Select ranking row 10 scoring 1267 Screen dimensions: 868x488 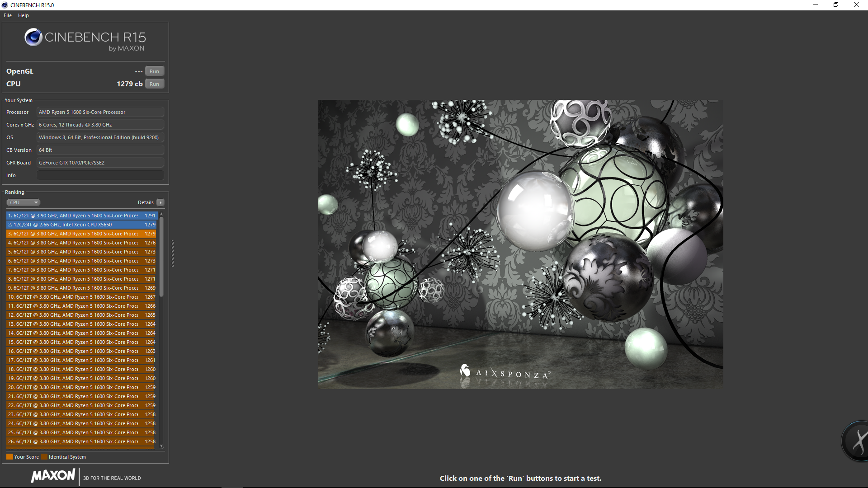tap(81, 297)
